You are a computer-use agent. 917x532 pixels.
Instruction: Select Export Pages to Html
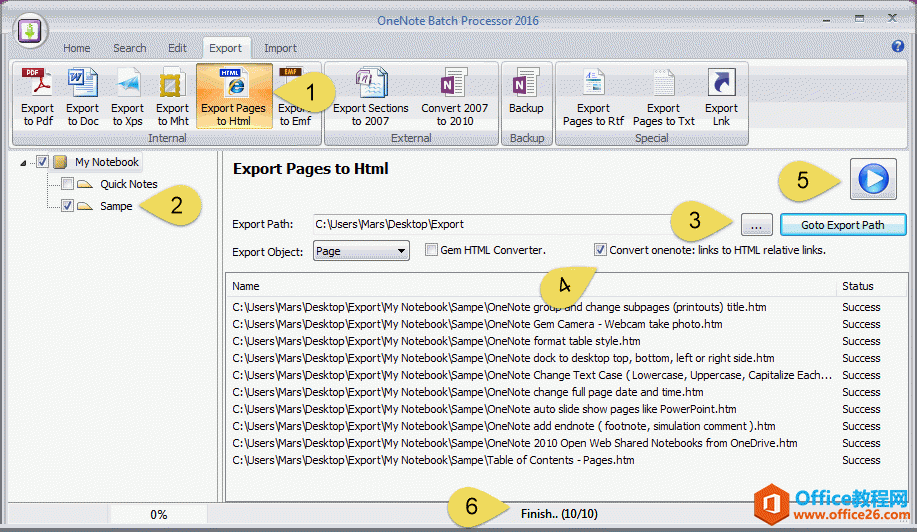(234, 96)
